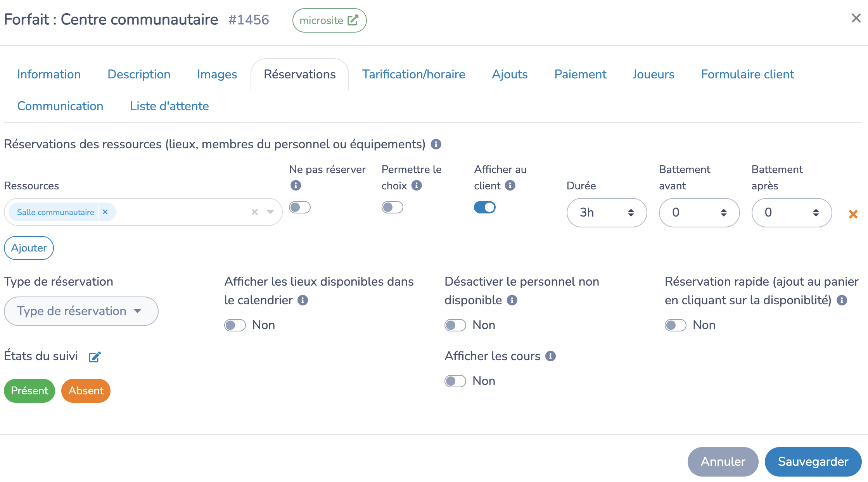Open the Battement avant selector
The height and width of the screenshot is (482, 868).
coord(699,213)
